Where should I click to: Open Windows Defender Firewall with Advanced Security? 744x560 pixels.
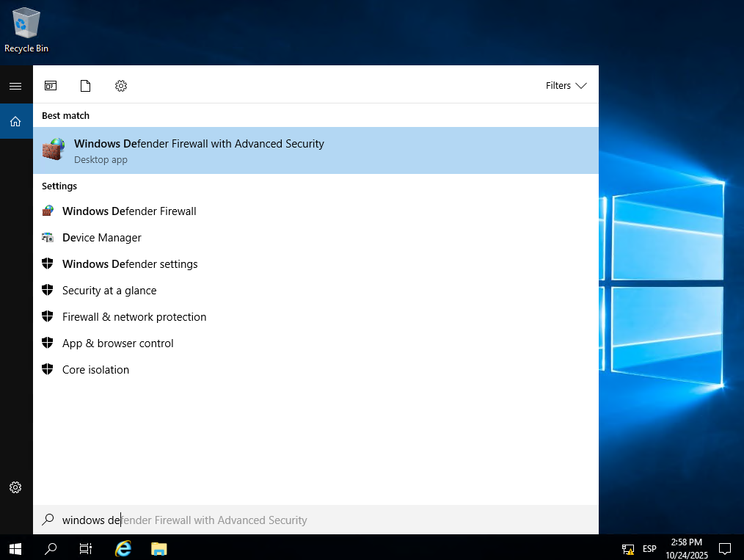point(316,150)
